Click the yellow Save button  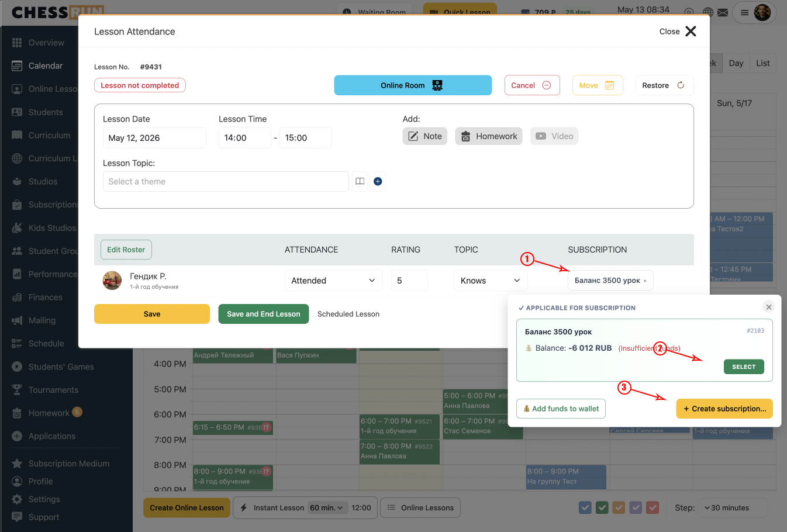[152, 314]
